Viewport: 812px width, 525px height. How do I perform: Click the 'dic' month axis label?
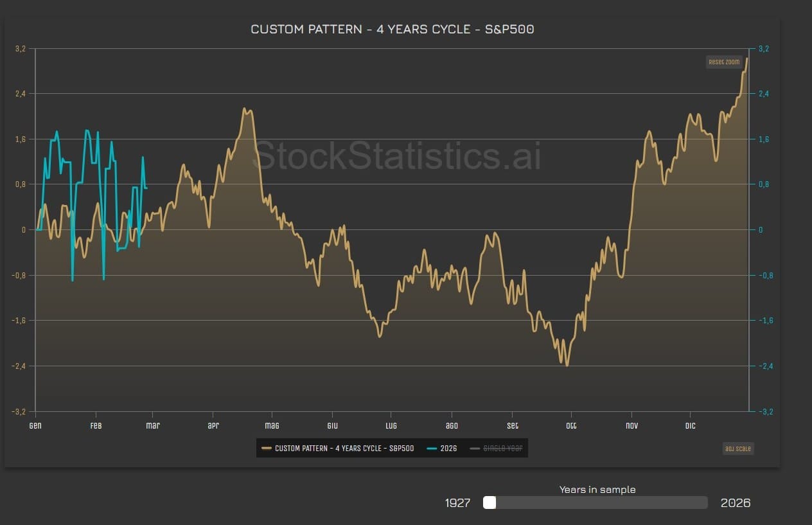point(690,425)
